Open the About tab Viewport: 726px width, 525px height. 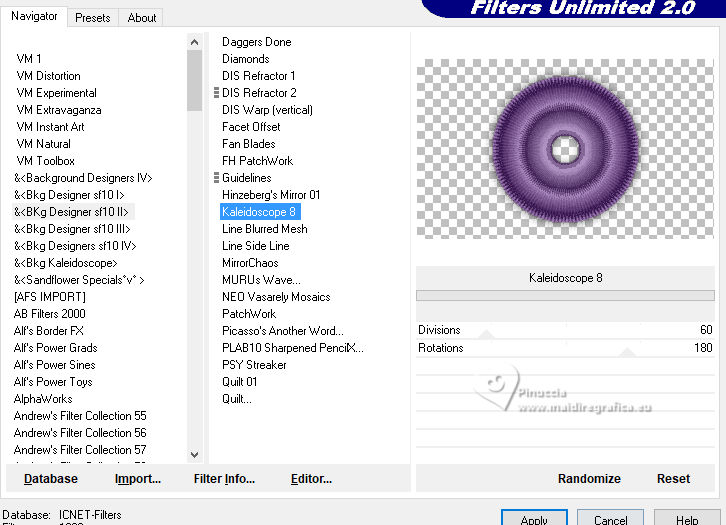pos(141,18)
